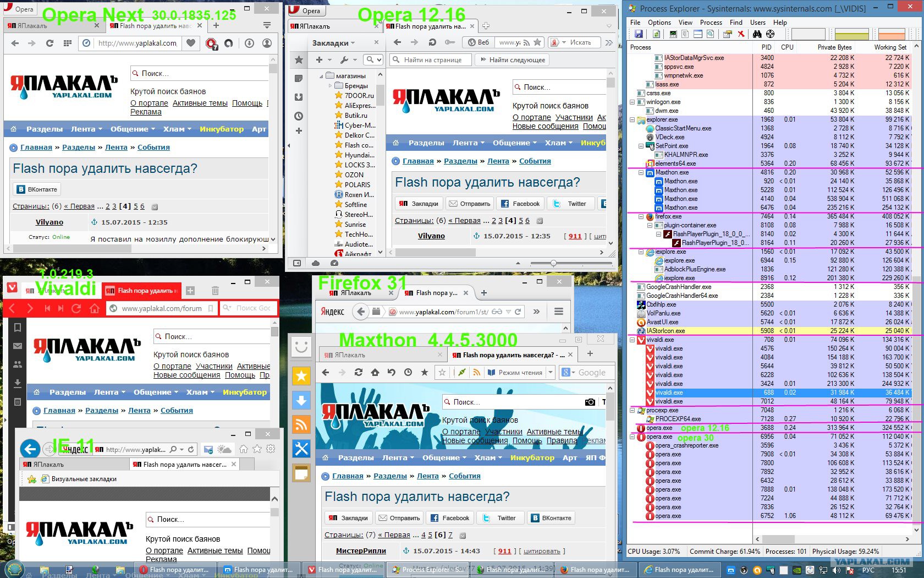Toggle the heart bookmark in Opera Next
Viewport: 924px width, 578px height.
(191, 43)
